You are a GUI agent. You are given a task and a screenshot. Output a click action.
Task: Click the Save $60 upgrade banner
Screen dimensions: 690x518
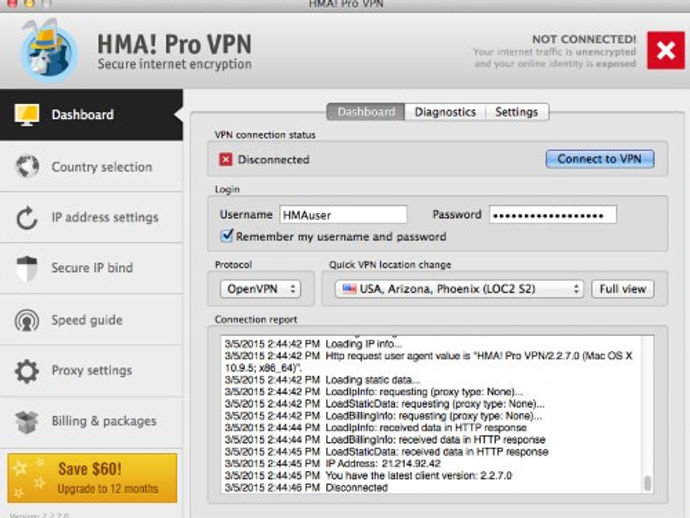coord(92,478)
